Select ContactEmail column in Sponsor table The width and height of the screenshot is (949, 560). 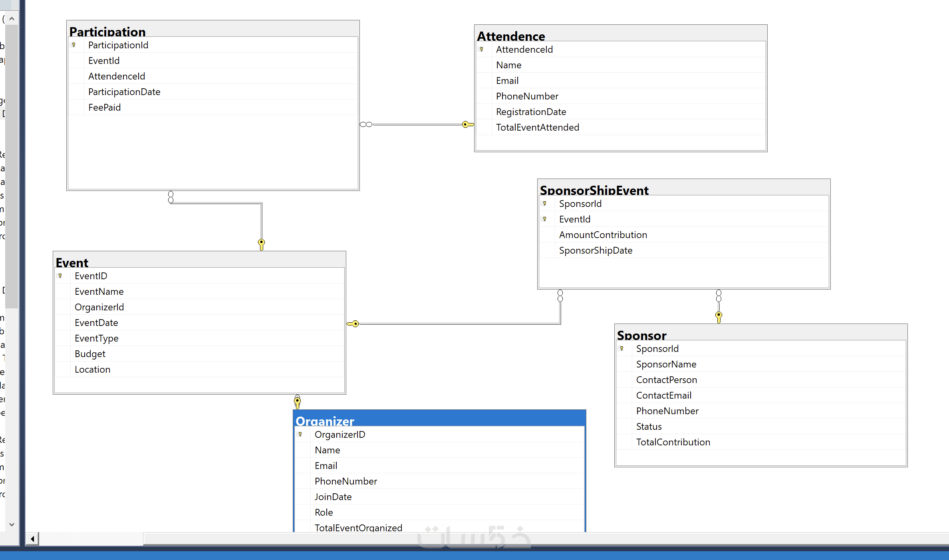[663, 395]
